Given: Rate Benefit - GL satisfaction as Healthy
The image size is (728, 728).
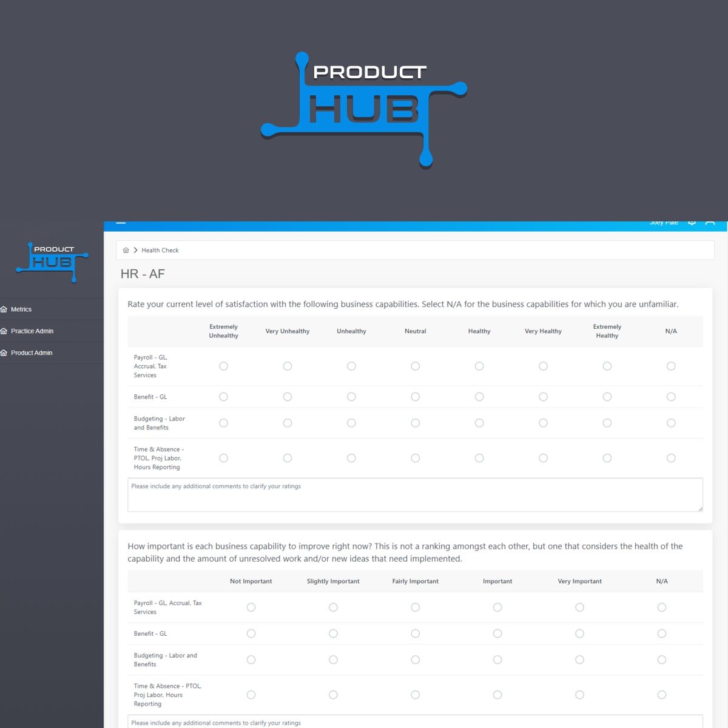Looking at the screenshot, I should (x=479, y=397).
